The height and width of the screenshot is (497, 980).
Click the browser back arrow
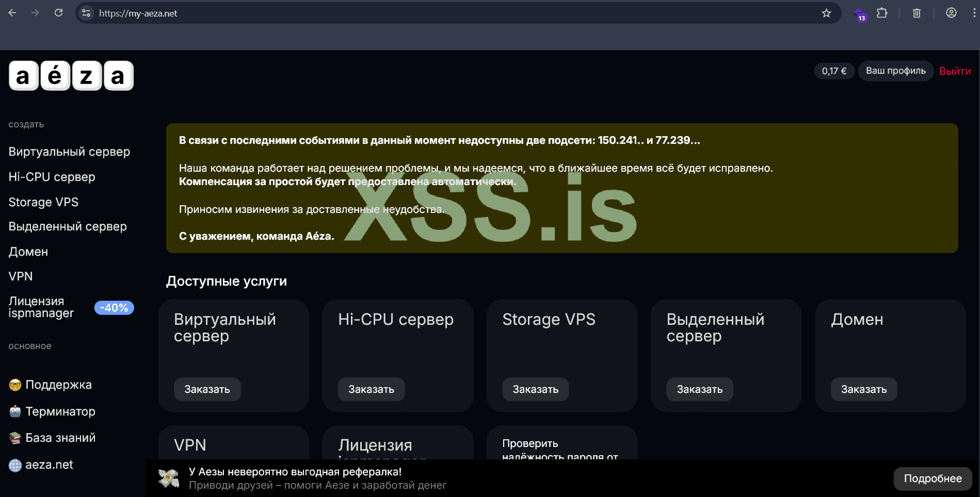point(12,13)
